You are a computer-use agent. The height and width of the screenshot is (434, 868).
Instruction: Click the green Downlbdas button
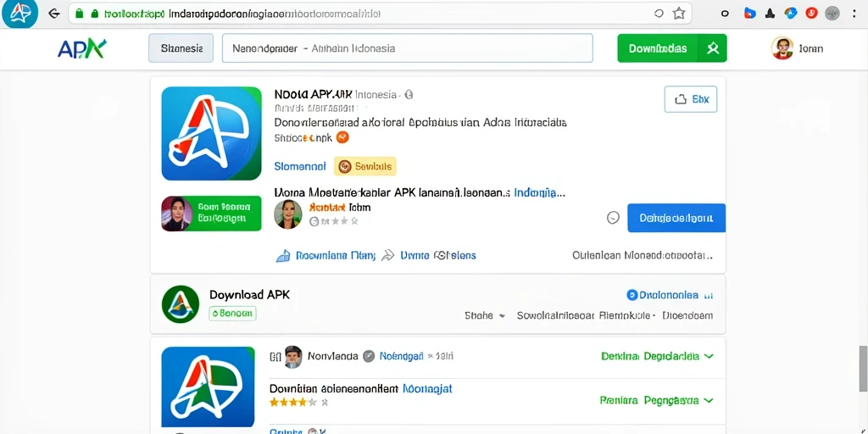coord(672,48)
